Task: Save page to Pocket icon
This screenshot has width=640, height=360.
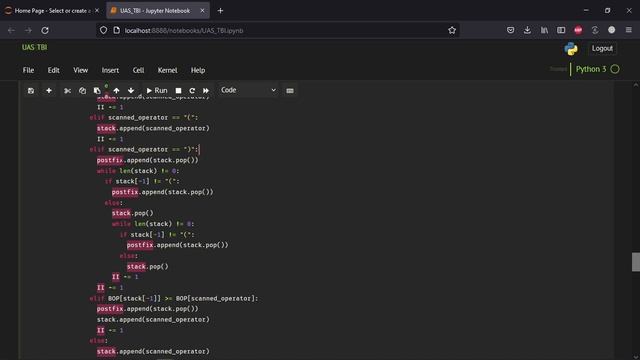Action: [x=510, y=30]
